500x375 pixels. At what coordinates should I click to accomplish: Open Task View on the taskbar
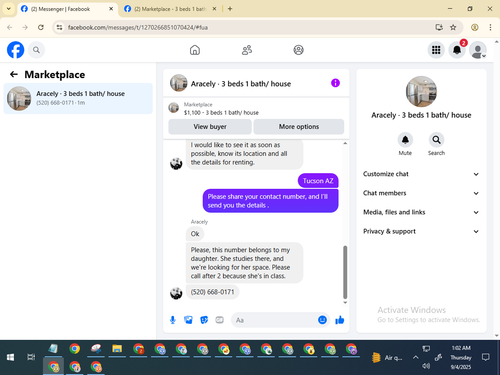tap(31, 357)
